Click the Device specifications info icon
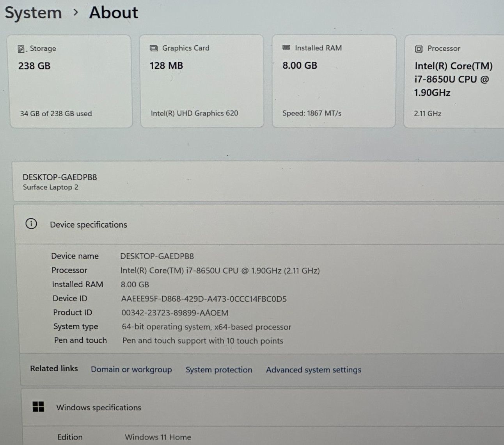Image resolution: width=504 pixels, height=445 pixels. [x=31, y=224]
